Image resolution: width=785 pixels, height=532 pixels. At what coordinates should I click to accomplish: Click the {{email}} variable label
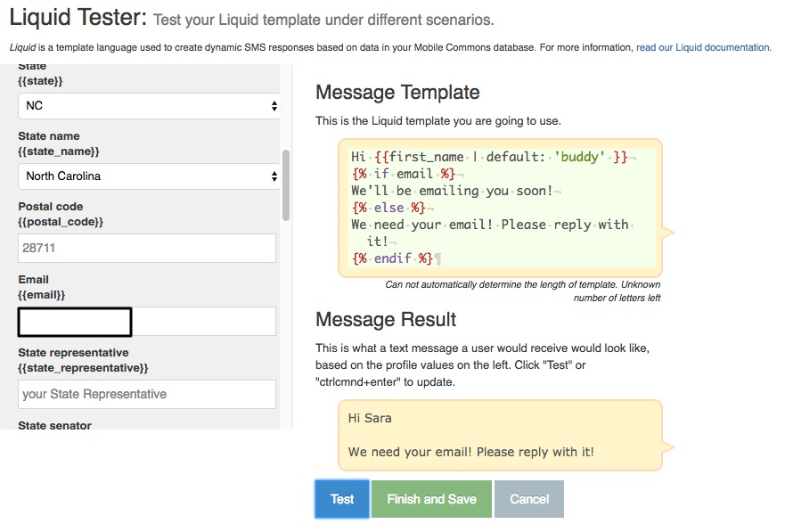coord(42,295)
